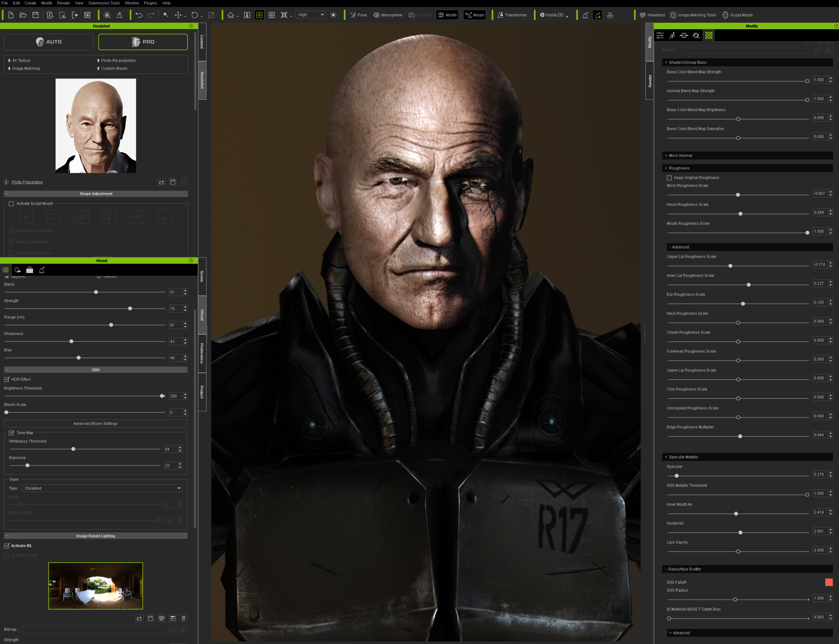
Task: Click the Open Project folder icon
Action: (23, 15)
